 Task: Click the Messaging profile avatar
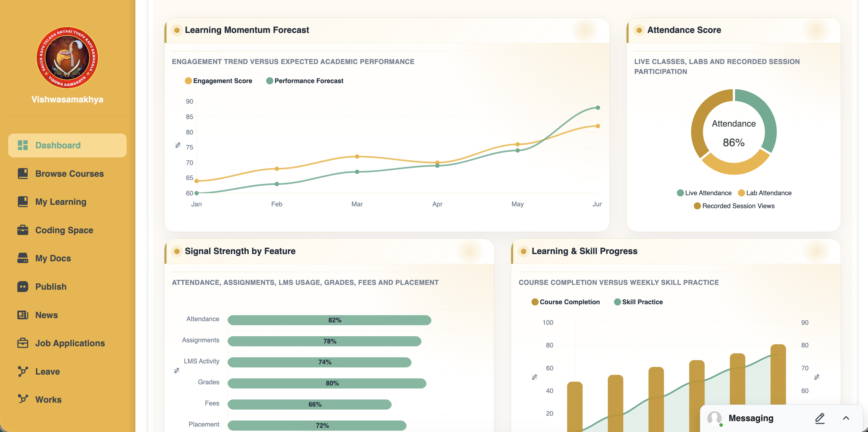[x=714, y=418]
